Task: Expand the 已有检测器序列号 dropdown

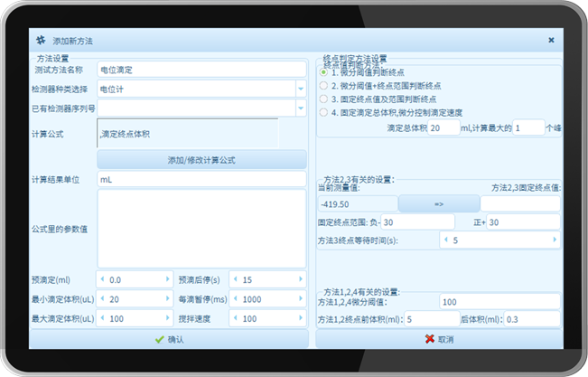Action: click(300, 108)
